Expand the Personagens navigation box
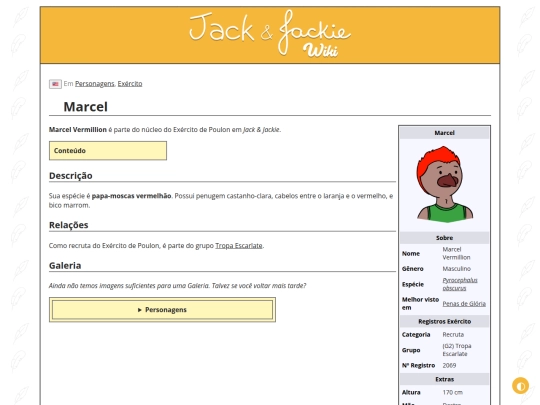 pos(162,310)
